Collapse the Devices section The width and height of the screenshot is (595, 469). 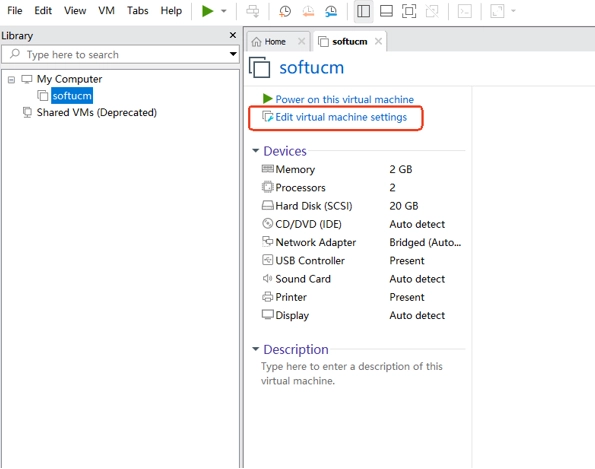(255, 151)
